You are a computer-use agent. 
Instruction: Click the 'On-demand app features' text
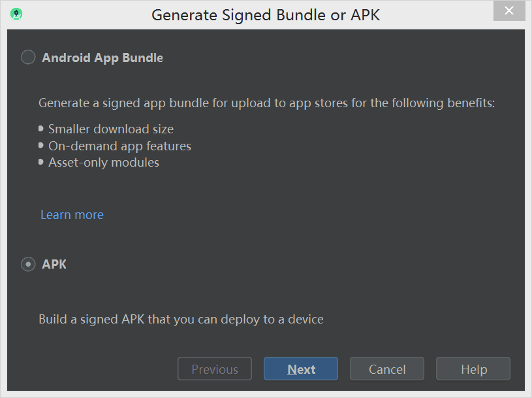(119, 146)
